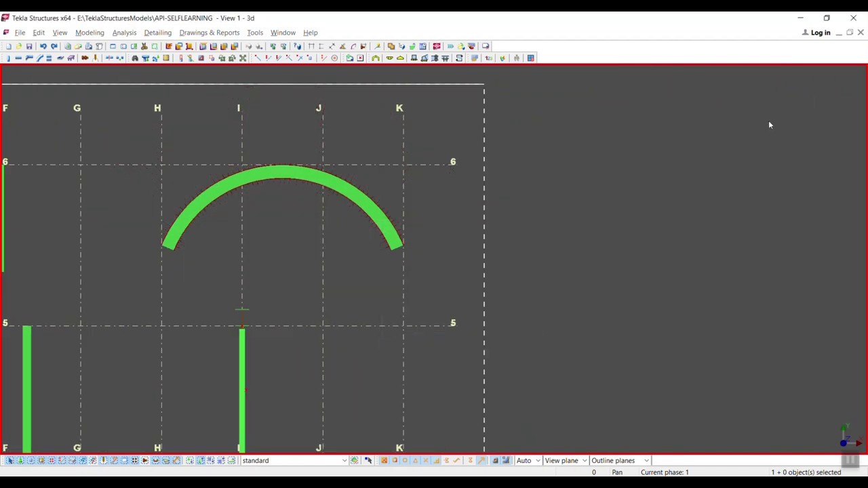This screenshot has height=488, width=868.
Task: Open the Detailing menu
Action: (157, 33)
